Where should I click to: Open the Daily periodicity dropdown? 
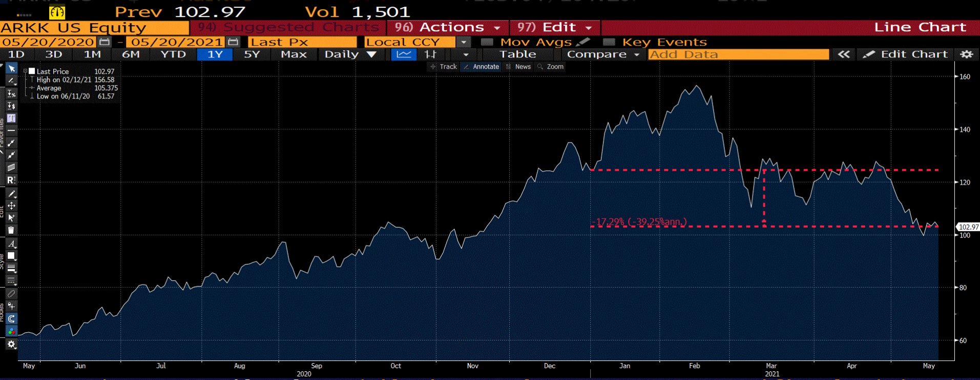[x=351, y=54]
